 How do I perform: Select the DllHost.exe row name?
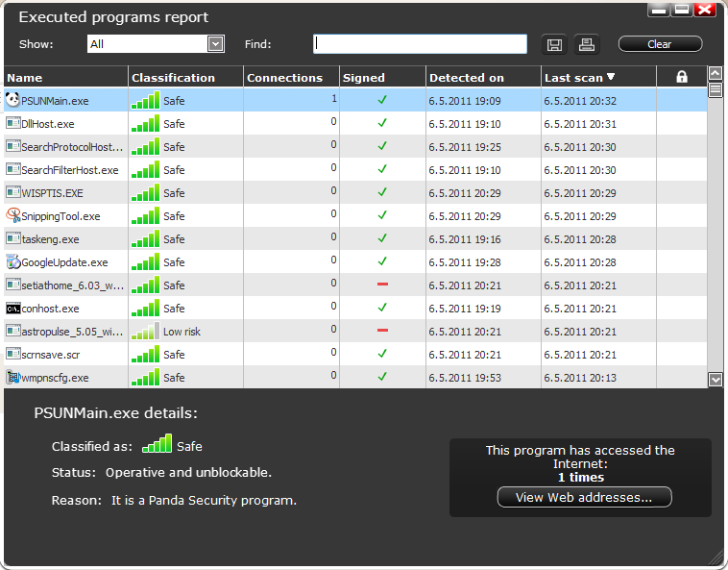coord(48,124)
